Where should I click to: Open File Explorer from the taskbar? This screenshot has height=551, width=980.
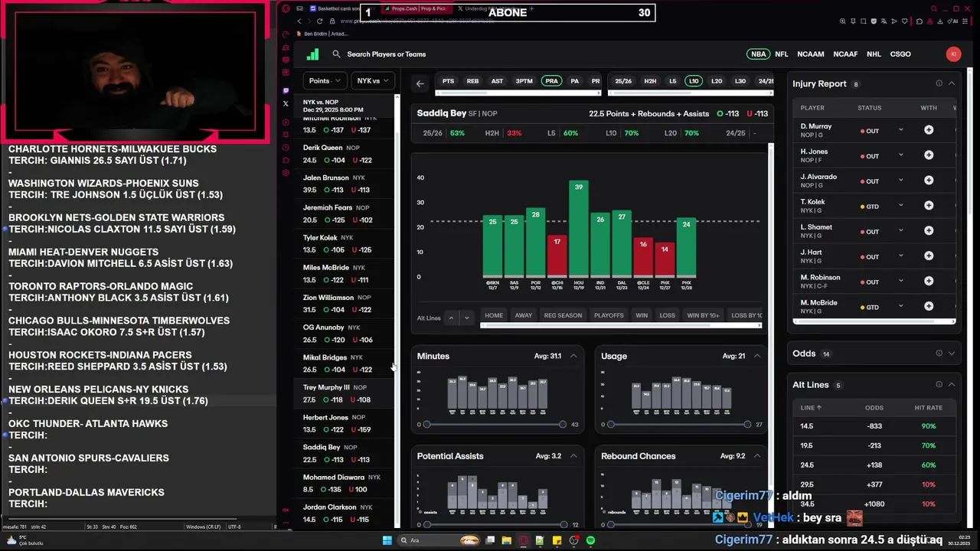506,540
